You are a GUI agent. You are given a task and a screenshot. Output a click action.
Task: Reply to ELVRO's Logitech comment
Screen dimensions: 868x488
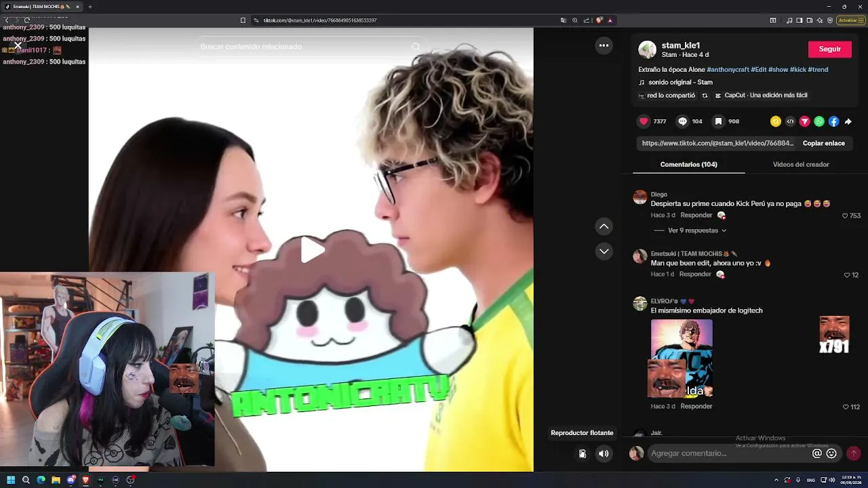(x=696, y=407)
